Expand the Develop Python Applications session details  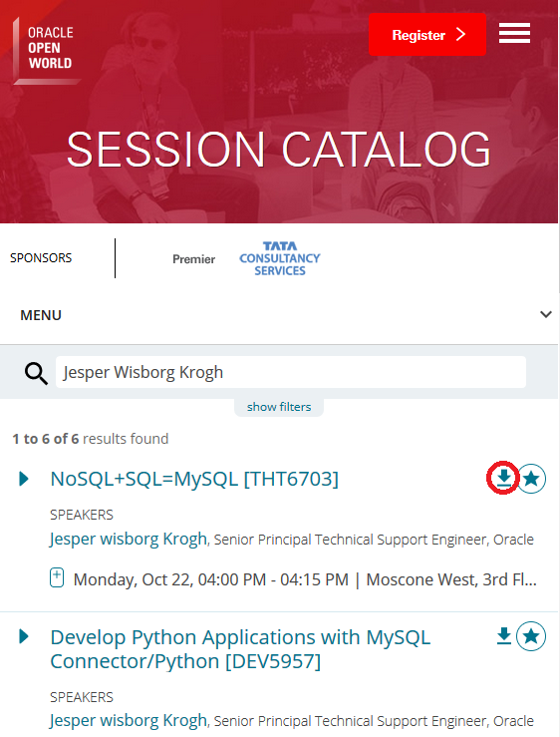(24, 636)
